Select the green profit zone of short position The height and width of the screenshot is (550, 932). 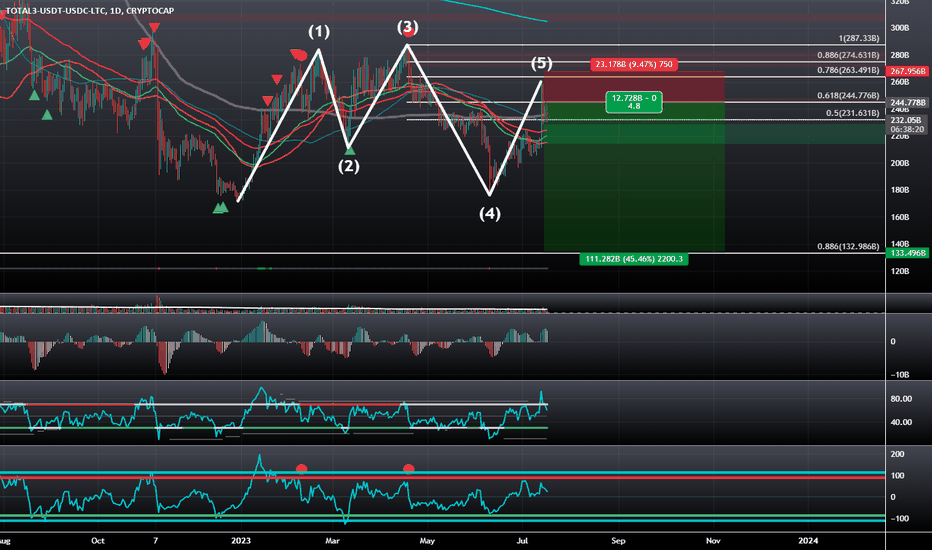click(634, 177)
